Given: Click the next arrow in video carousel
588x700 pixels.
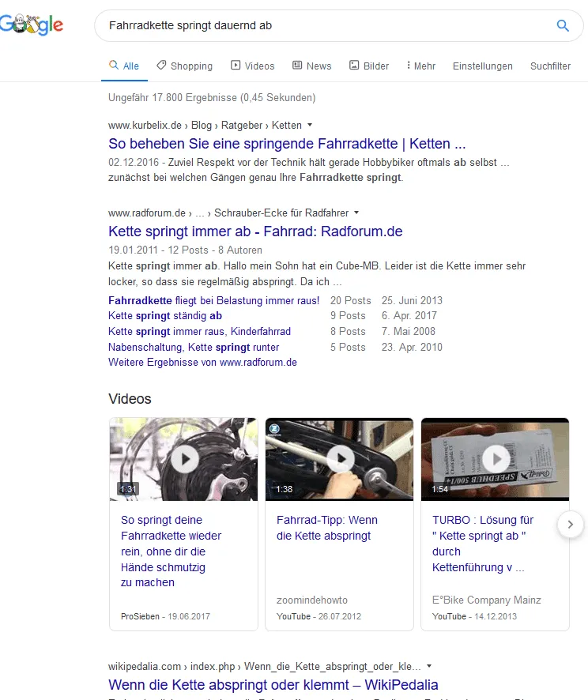Looking at the screenshot, I should [570, 525].
